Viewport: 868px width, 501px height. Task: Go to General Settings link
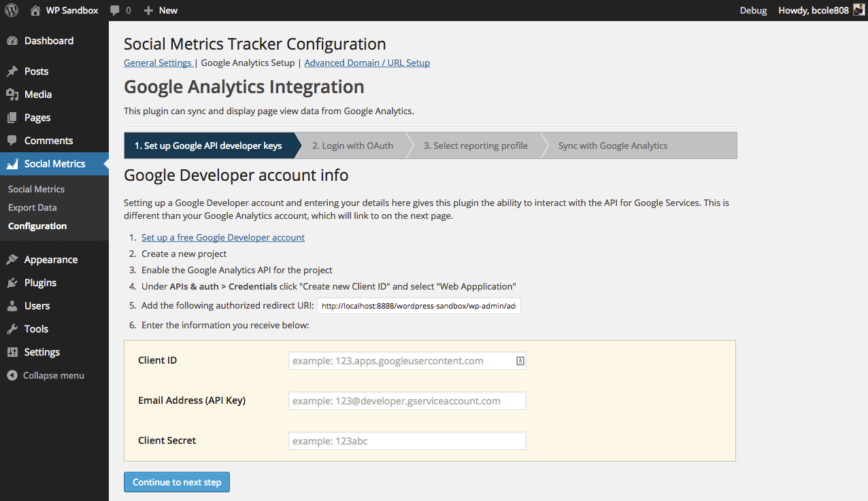[x=158, y=63]
